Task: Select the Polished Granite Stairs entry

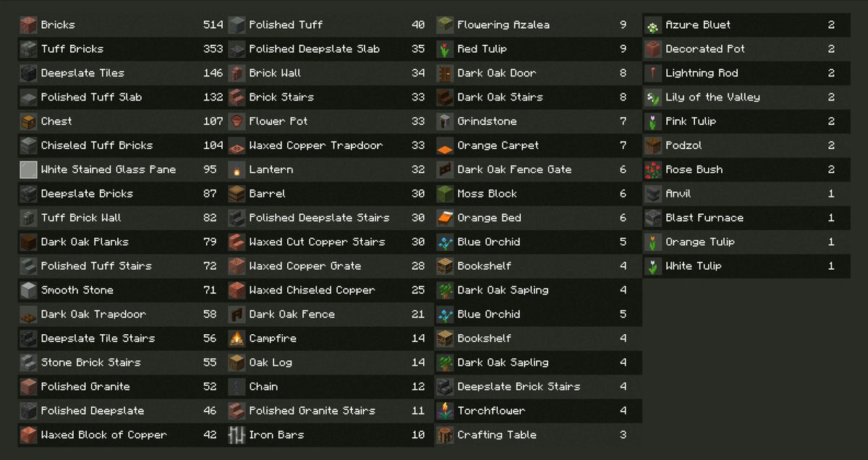Action: click(329, 411)
